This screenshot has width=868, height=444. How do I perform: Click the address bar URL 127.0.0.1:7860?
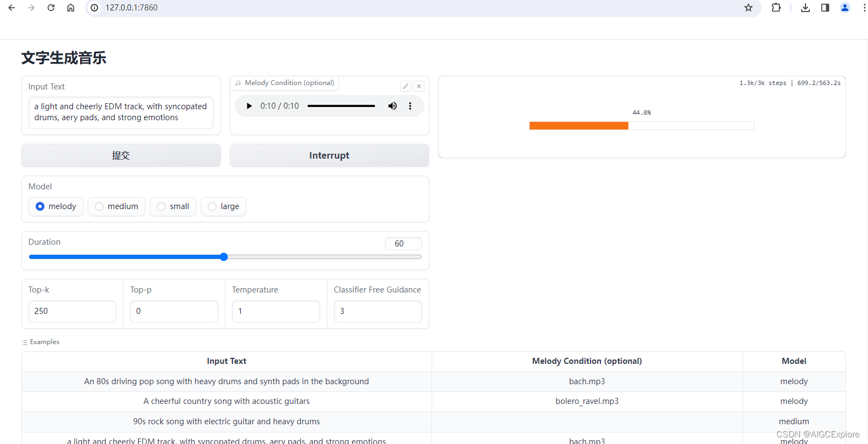(132, 8)
